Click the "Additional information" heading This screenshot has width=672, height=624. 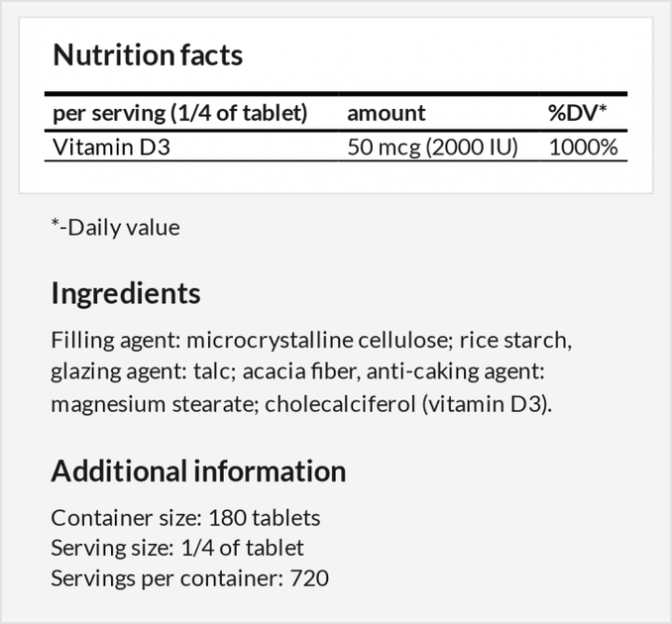(198, 470)
